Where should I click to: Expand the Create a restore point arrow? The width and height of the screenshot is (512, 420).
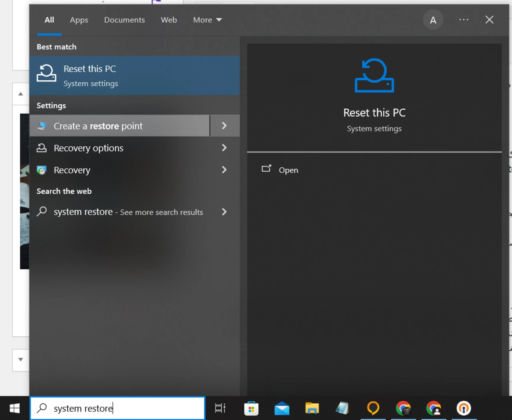pyautogui.click(x=224, y=126)
